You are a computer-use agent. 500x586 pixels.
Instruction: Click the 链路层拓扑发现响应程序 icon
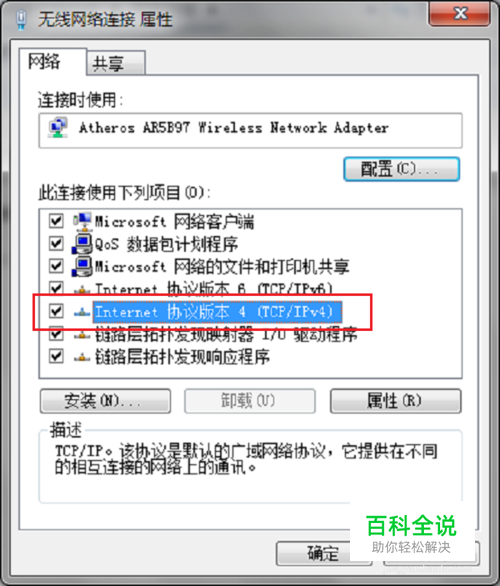[x=82, y=358]
